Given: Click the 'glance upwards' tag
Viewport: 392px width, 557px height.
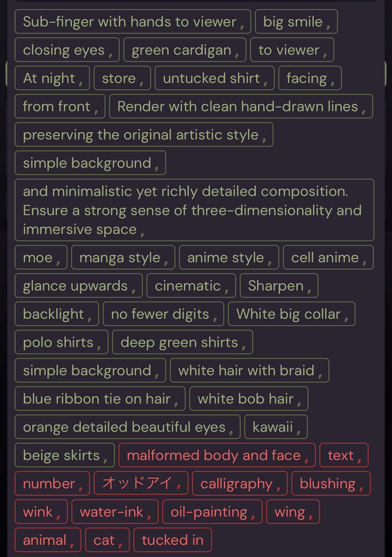Looking at the screenshot, I should (x=79, y=286).
